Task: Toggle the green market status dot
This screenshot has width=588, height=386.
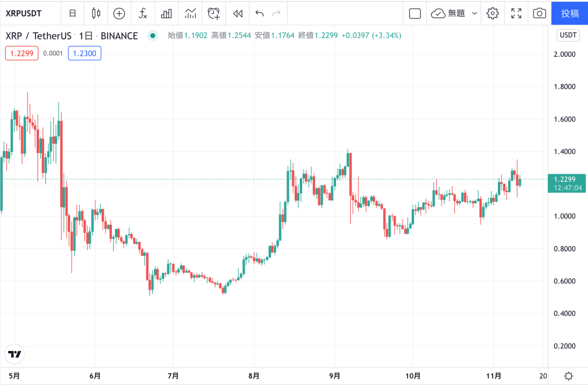Action: pyautogui.click(x=152, y=36)
